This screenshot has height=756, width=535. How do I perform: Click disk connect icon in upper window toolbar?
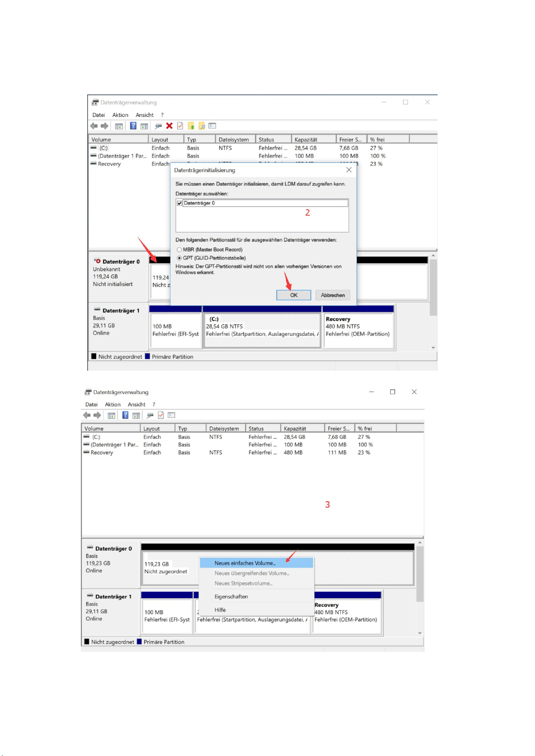158,126
